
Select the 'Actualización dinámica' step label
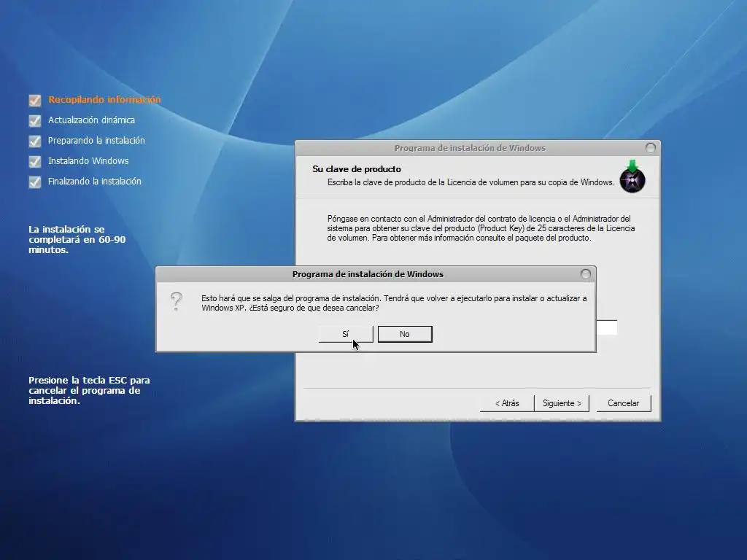click(x=91, y=120)
